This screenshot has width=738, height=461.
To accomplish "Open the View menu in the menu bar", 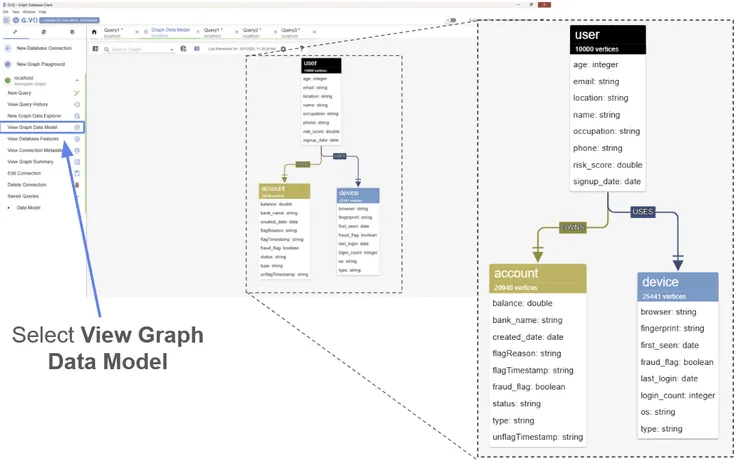I will 16,12.
